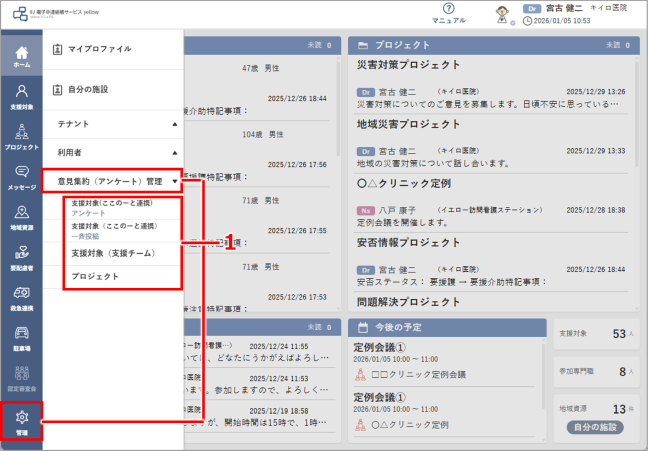The image size is (648, 451).
Task: Open メッセージ sidebar icon
Action: (x=21, y=178)
